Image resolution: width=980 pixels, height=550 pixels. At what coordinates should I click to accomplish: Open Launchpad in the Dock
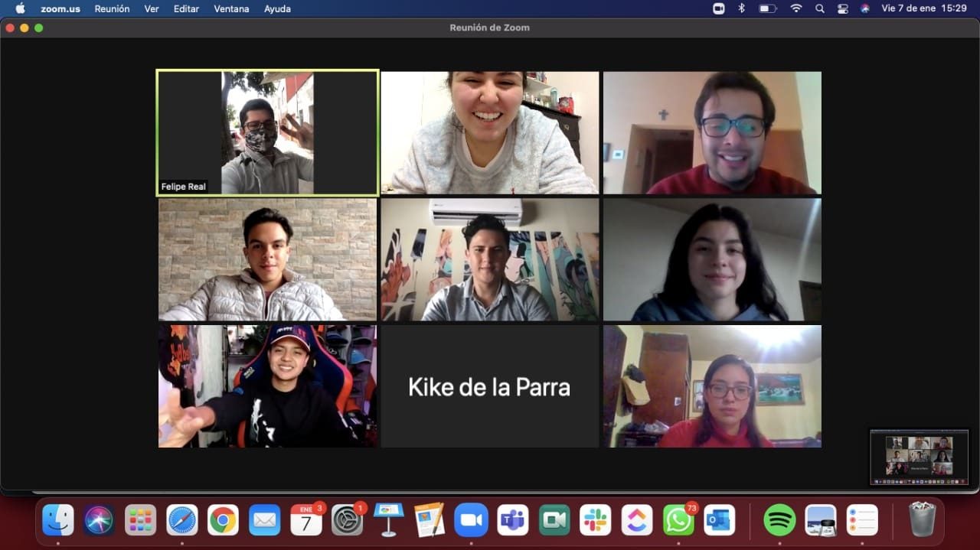click(x=141, y=520)
